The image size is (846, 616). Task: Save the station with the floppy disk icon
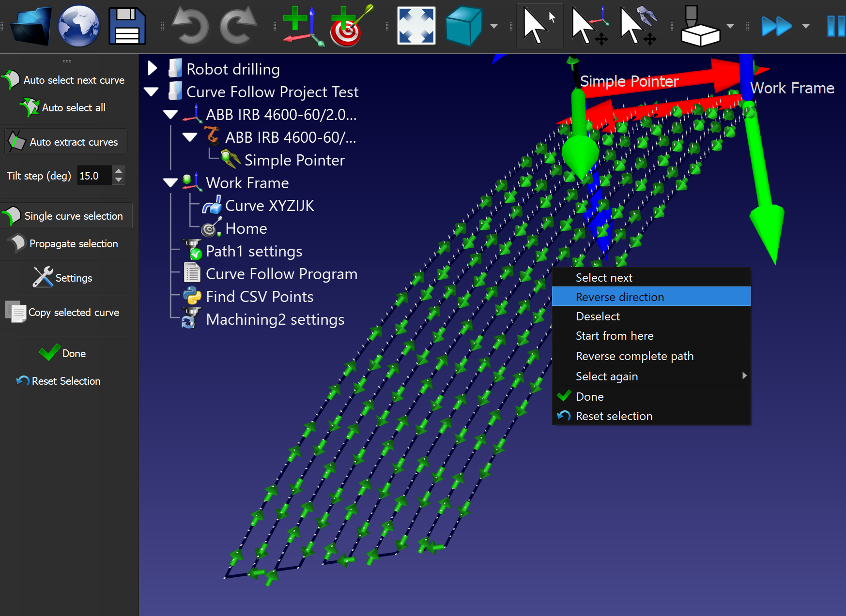(127, 26)
